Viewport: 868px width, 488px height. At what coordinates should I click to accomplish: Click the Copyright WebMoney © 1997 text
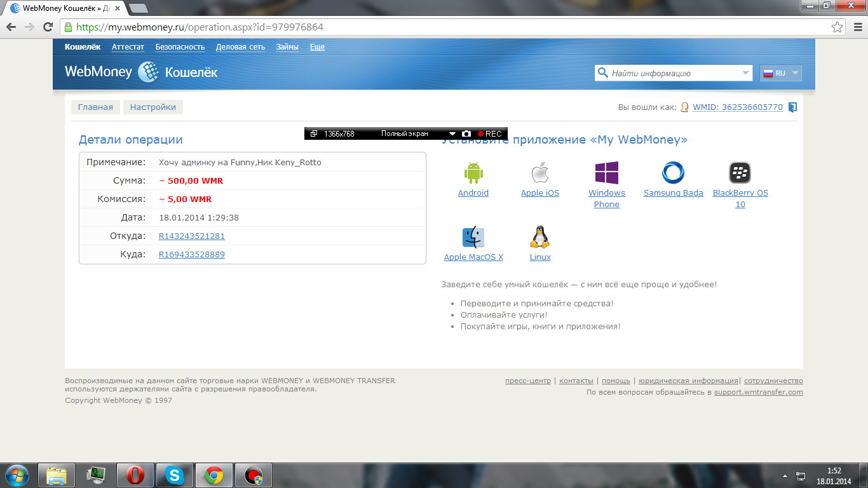pyautogui.click(x=118, y=400)
